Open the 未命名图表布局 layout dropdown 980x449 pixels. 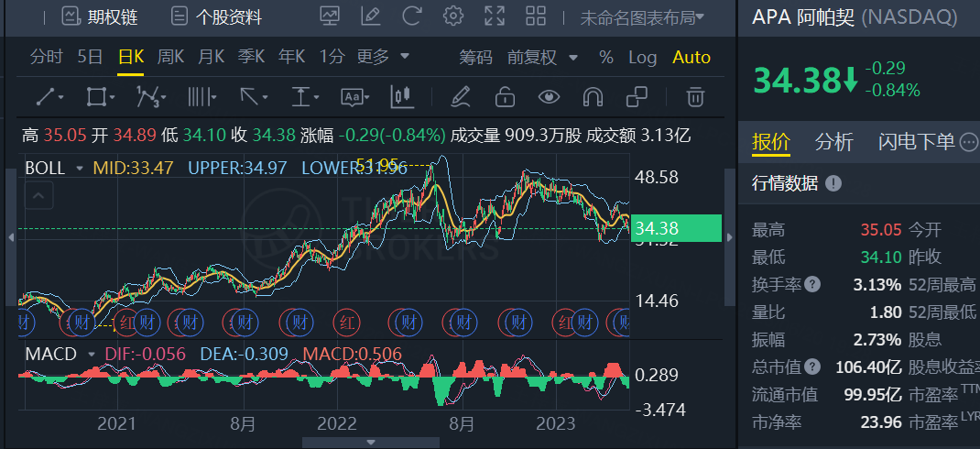click(x=641, y=17)
